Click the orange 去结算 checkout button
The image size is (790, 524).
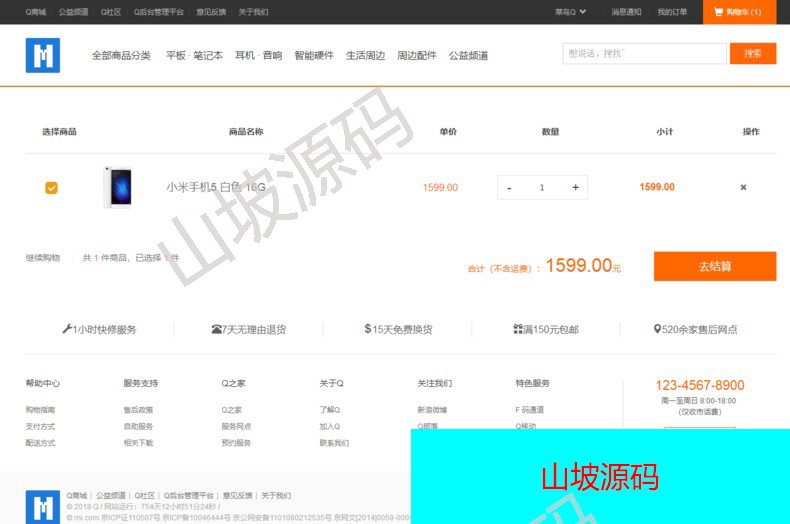tap(715, 266)
